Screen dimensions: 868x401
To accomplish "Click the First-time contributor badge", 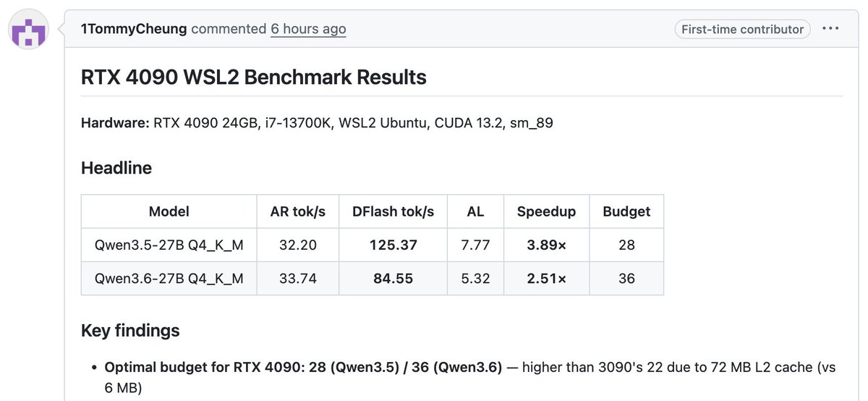I will coord(743,29).
